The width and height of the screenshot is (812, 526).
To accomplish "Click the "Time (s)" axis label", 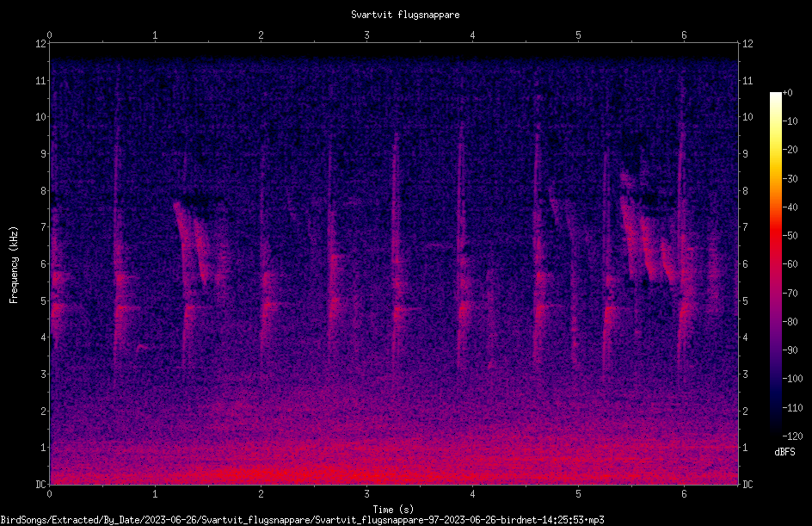I will tap(393, 510).
